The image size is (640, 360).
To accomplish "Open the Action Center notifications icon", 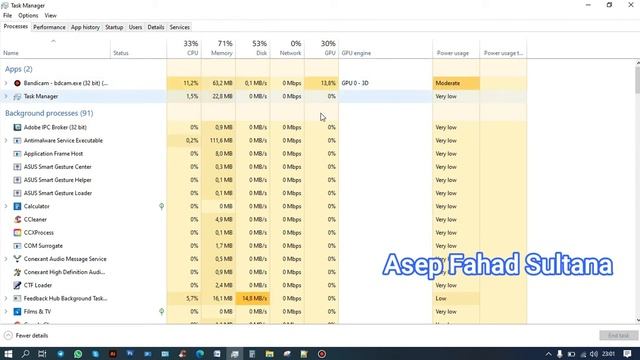I will (x=627, y=354).
